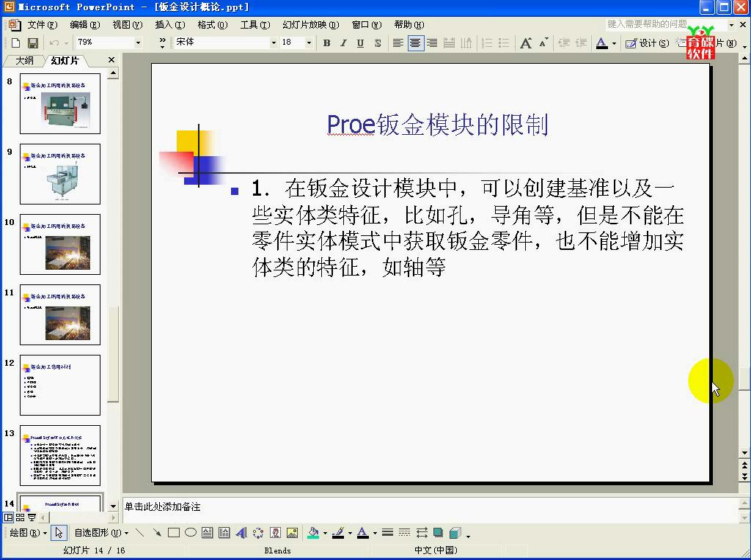Decrease the font size

[543, 43]
